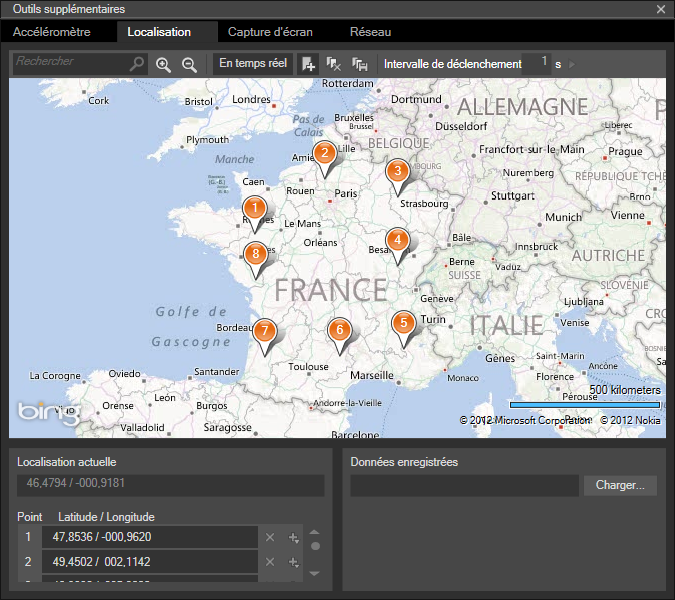Click the Localisation actuelle coordinates field
Viewport: 675px width, 600px height.
[x=170, y=485]
